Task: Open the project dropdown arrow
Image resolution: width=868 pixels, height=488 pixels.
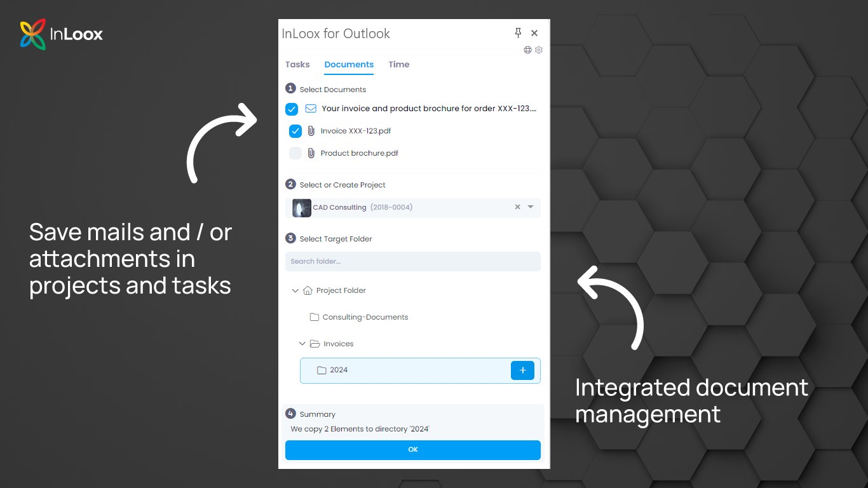Action: pyautogui.click(x=531, y=207)
